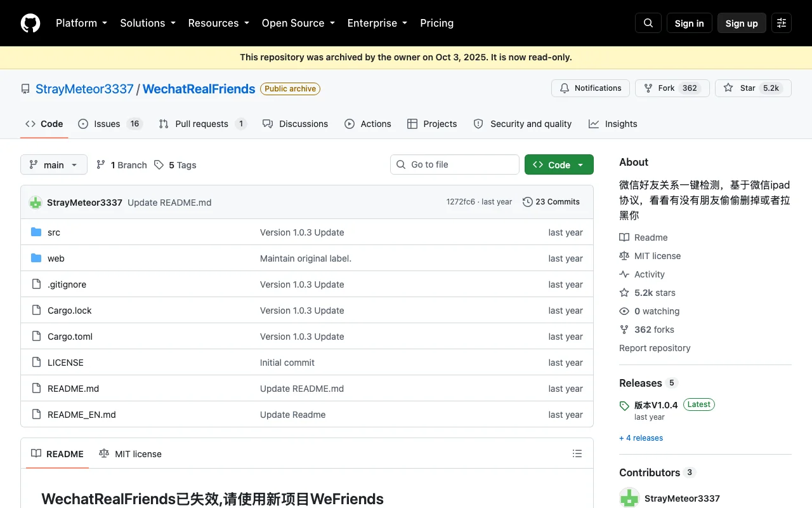Open the web folder
The image size is (812, 508).
click(x=56, y=258)
